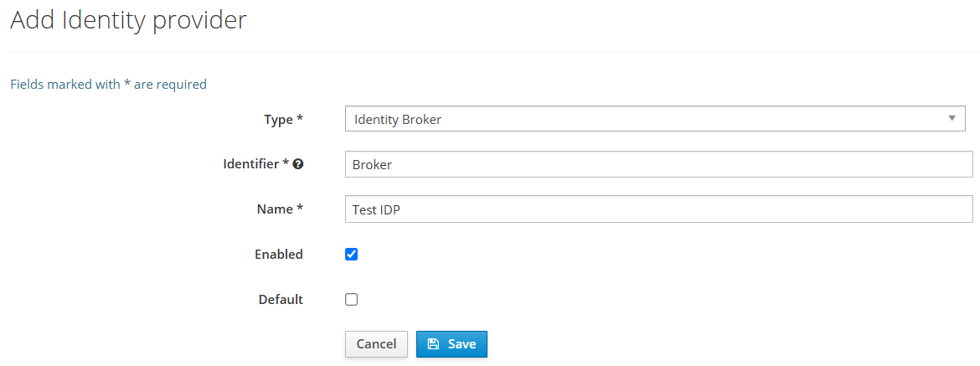The image size is (980, 366).
Task: Focus the Identifier field containing Broker
Action: tap(658, 164)
